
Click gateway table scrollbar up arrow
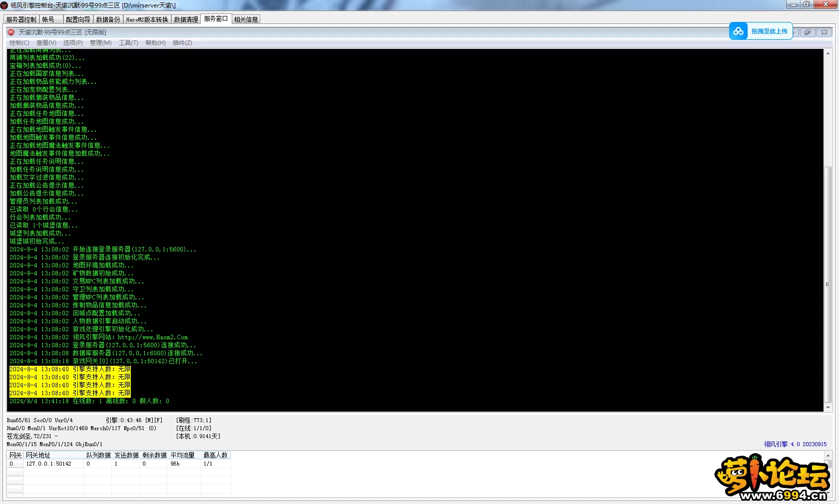pos(828,455)
